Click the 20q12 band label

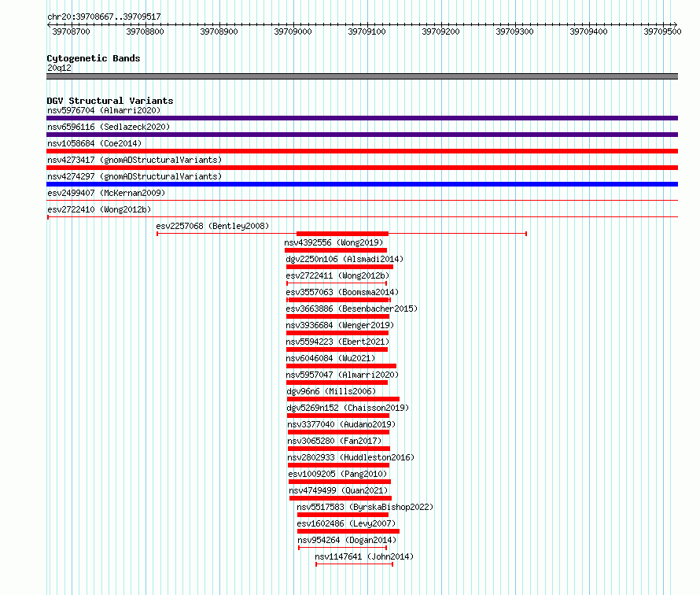coord(59,68)
